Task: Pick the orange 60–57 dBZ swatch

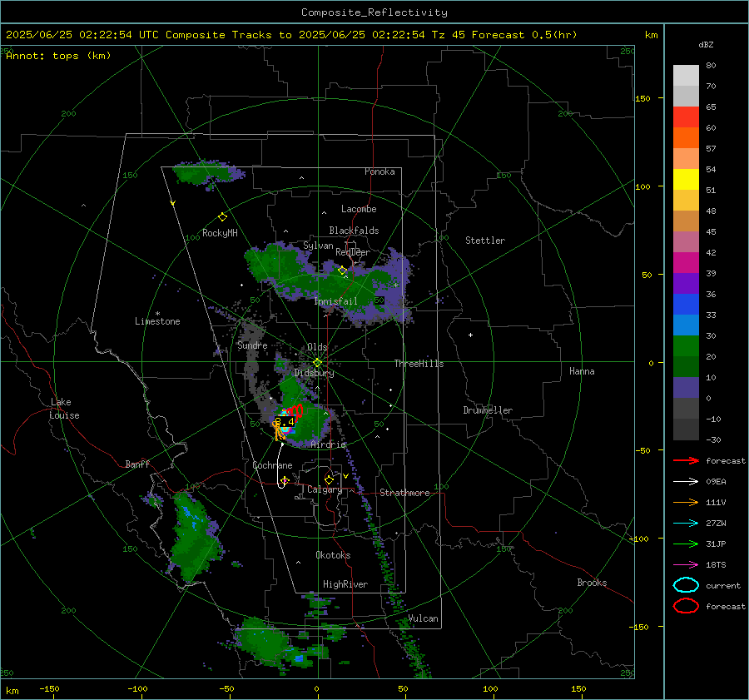Action: point(686,138)
